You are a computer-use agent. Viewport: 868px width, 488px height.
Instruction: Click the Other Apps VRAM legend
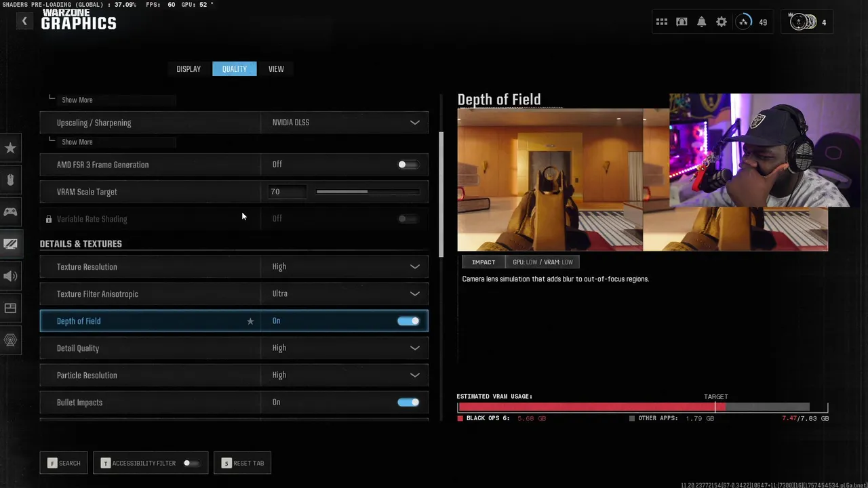click(x=671, y=418)
